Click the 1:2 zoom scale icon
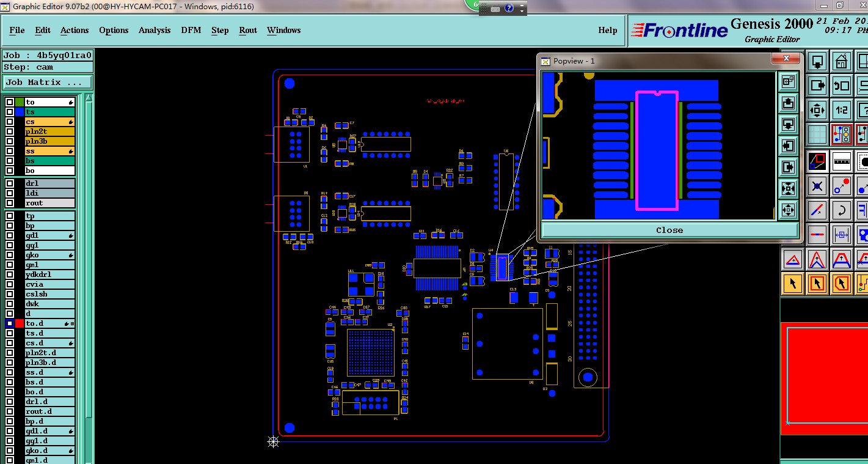This screenshot has height=464, width=868. click(842, 111)
